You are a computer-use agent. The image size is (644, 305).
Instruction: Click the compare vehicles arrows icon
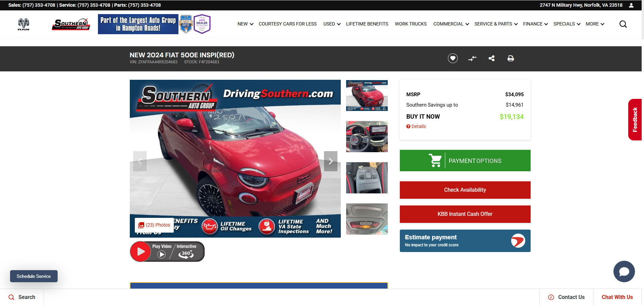pyautogui.click(x=472, y=58)
